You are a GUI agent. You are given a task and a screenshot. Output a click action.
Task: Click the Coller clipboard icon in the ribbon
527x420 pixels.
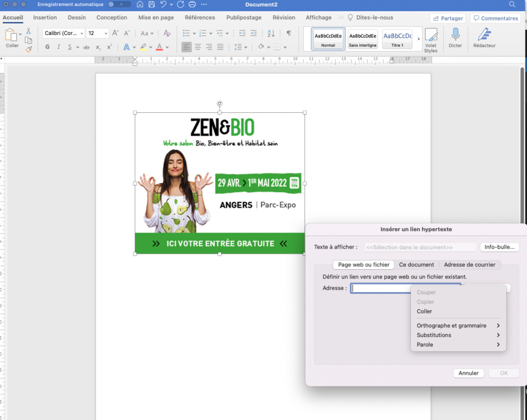click(x=11, y=36)
